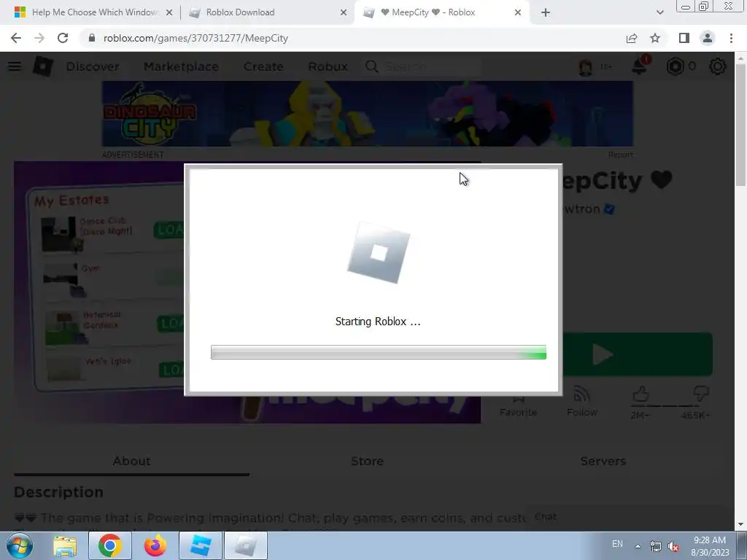Open the Marketplace menu
747x560 pixels.
[181, 66]
